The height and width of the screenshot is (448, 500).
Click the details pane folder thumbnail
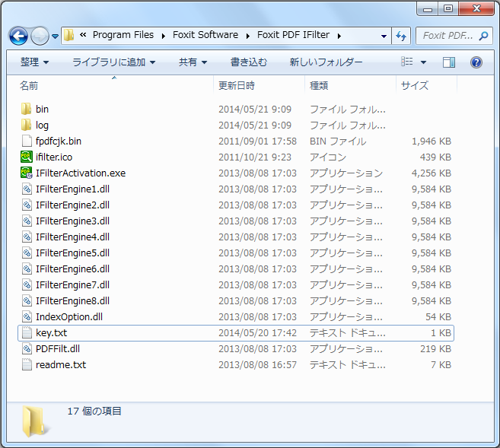(36, 421)
